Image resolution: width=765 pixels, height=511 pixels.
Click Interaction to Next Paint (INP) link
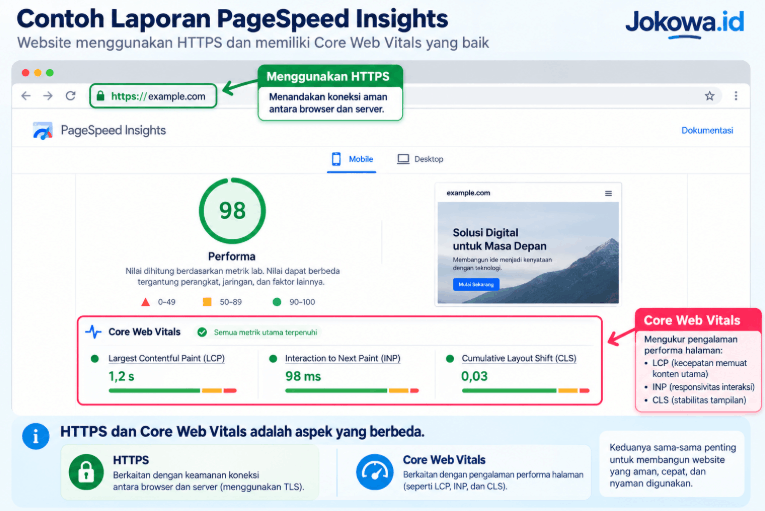342,358
